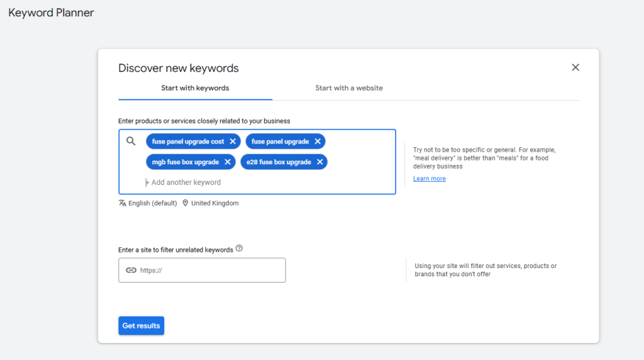The width and height of the screenshot is (644, 360).
Task: Open help tooltip for site filter
Action: (x=239, y=248)
